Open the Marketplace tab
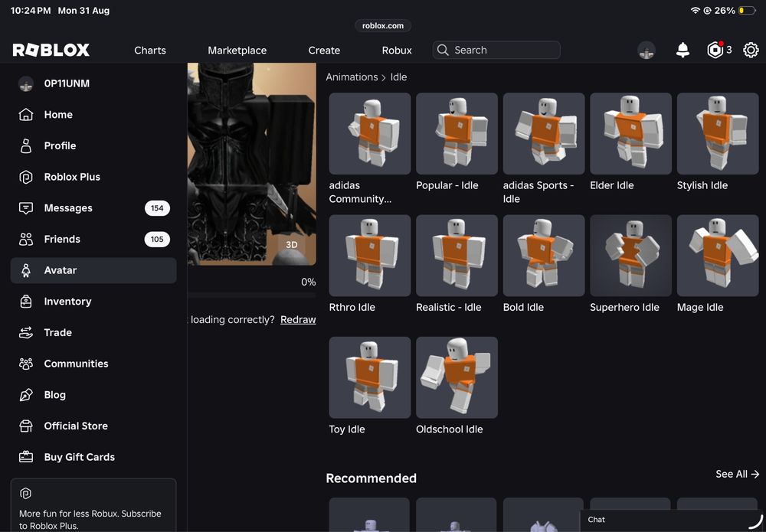 (237, 51)
